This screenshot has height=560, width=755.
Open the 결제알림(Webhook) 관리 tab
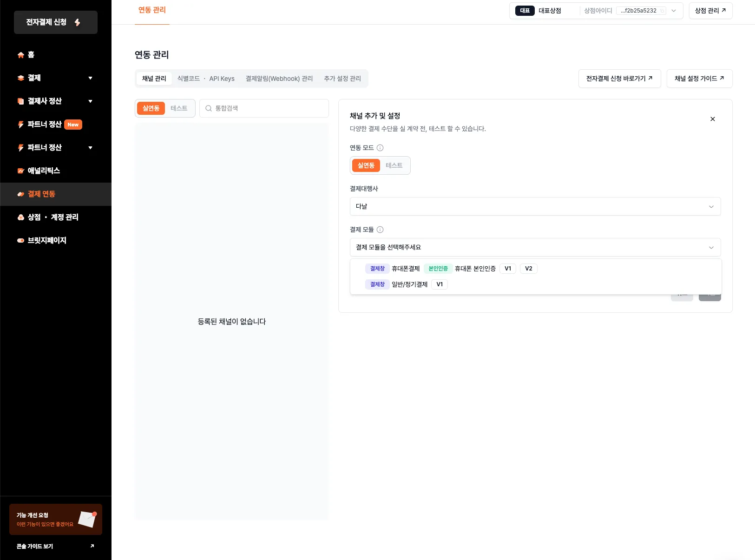(279, 79)
